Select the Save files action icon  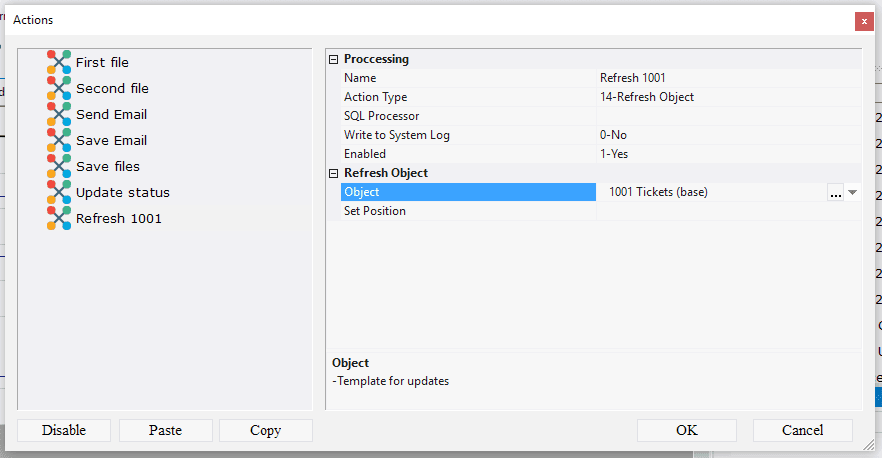point(60,166)
